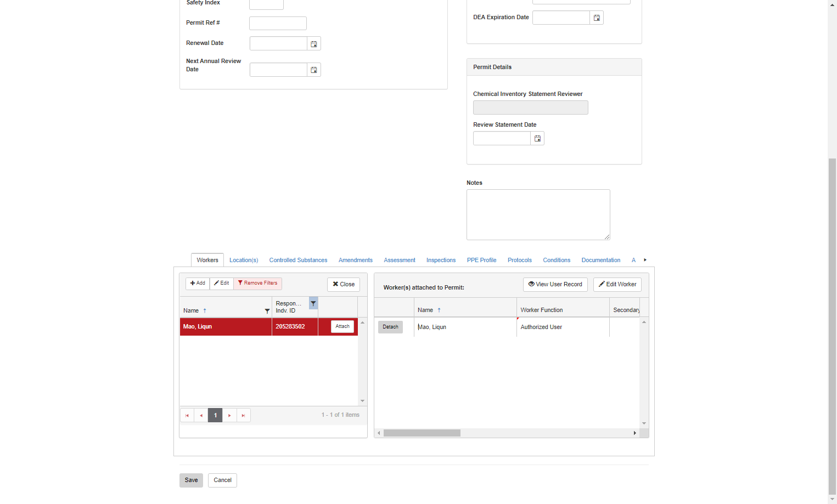Click the filter icon on Name column
This screenshot has width=837, height=504.
click(x=267, y=311)
